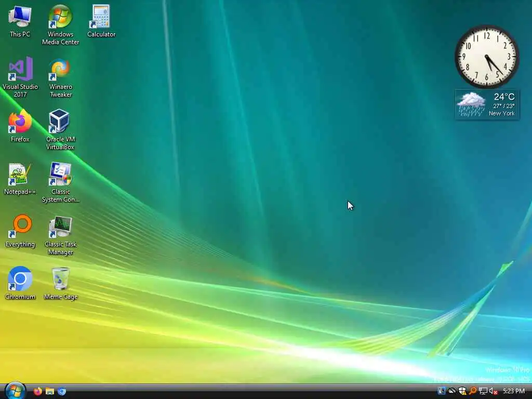Open the This PC desktop icon

click(x=20, y=21)
